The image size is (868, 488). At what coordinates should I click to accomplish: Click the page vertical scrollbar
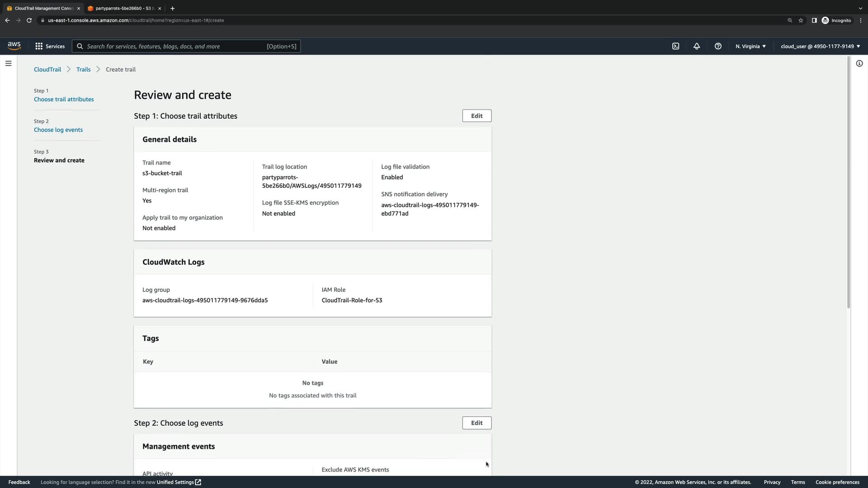pyautogui.click(x=848, y=181)
